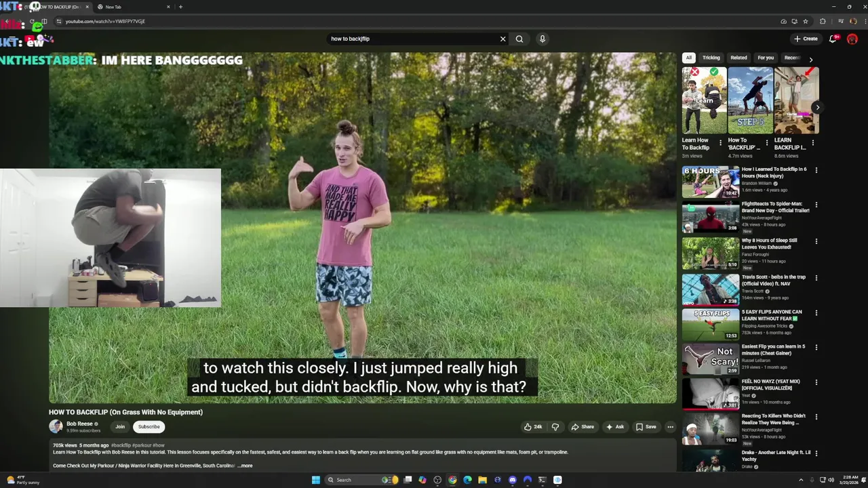Screen dimensions: 868x488
Task: Select the For you filter chip
Action: click(x=766, y=58)
